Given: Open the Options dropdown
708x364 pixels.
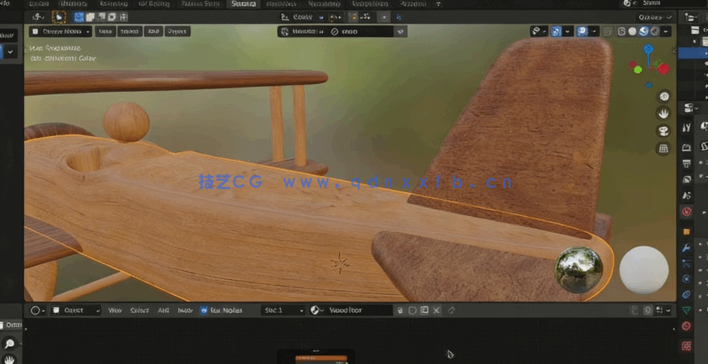Looking at the screenshot, I should pyautogui.click(x=655, y=17).
